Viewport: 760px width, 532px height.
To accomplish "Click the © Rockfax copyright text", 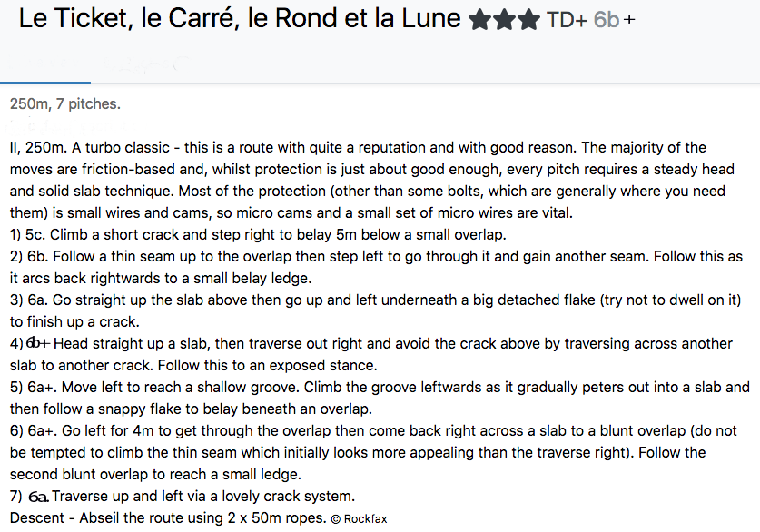I will tap(360, 519).
